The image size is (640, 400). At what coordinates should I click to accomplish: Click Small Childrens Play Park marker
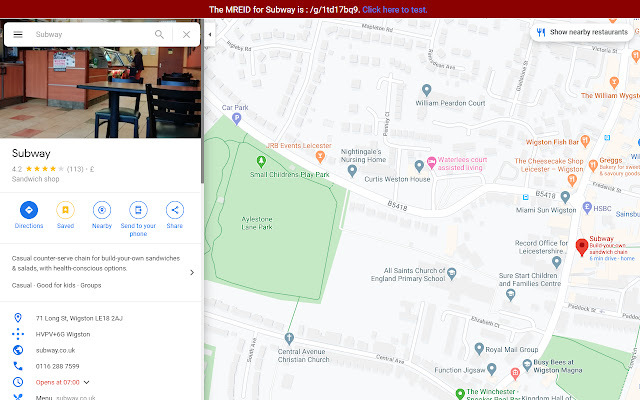tap(261, 162)
